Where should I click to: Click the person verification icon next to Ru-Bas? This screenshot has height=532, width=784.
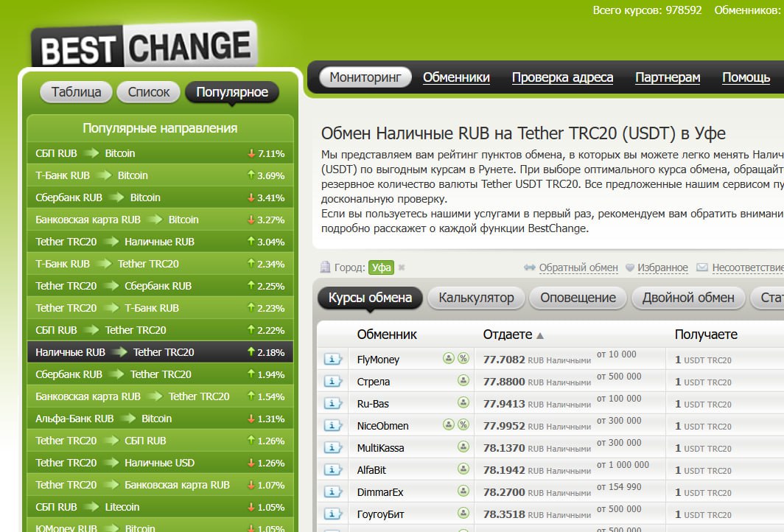pos(463,402)
